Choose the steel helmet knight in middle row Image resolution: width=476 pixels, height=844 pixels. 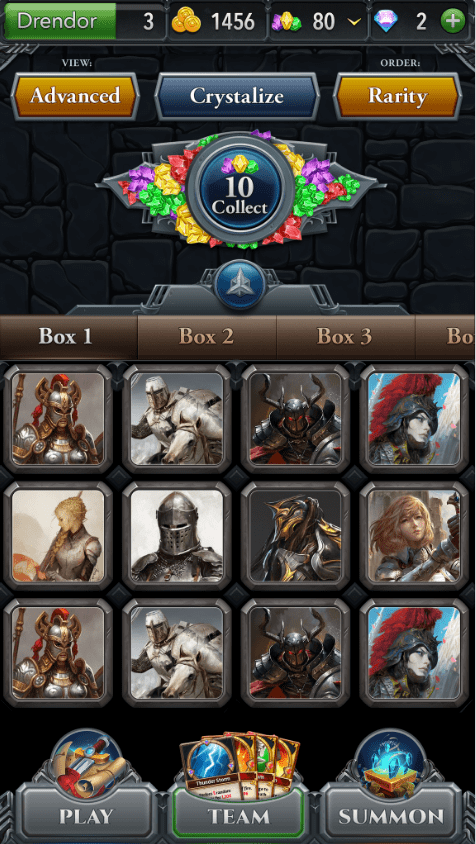(177, 536)
